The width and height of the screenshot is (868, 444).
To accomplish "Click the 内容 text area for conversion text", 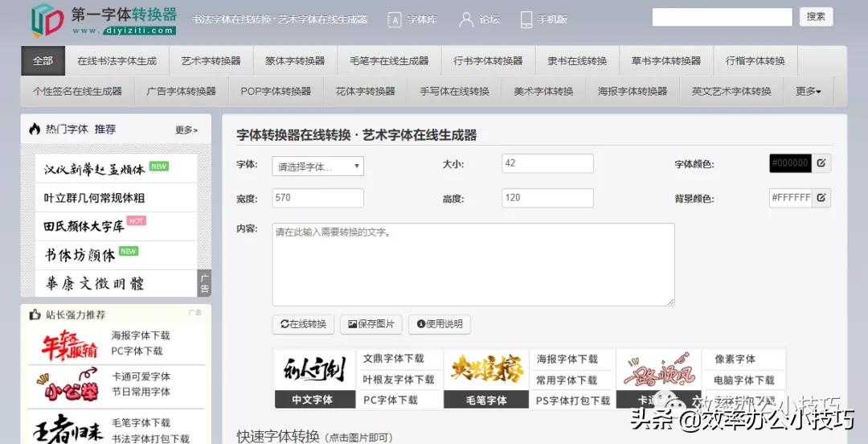I will [473, 265].
